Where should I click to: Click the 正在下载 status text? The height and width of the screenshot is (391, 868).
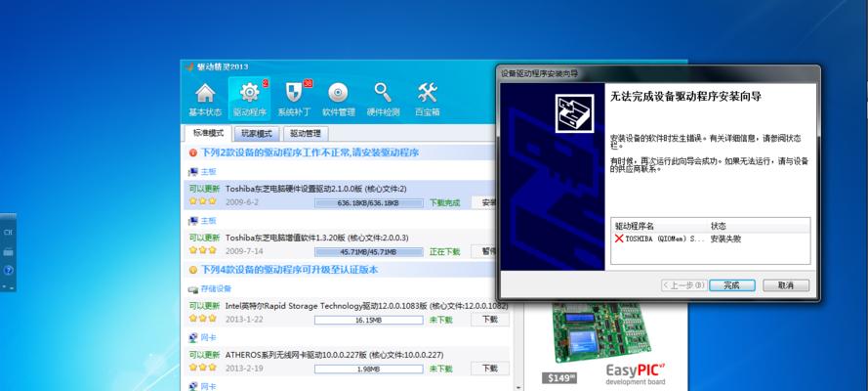click(444, 252)
